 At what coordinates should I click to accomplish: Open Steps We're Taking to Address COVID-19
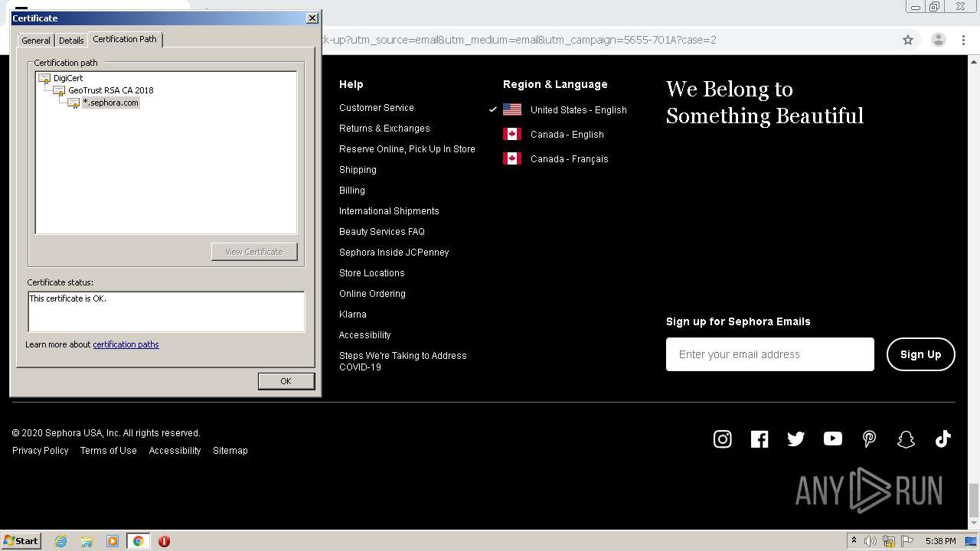pos(403,361)
